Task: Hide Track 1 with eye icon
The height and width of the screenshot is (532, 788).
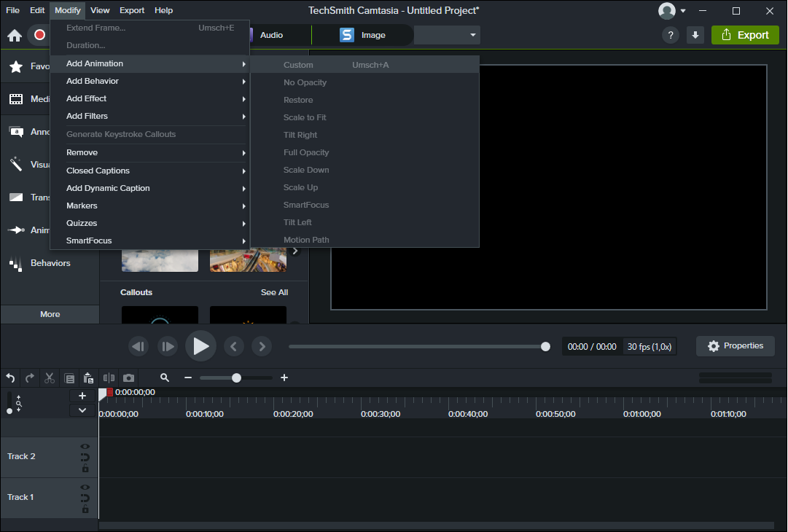Action: (x=85, y=487)
